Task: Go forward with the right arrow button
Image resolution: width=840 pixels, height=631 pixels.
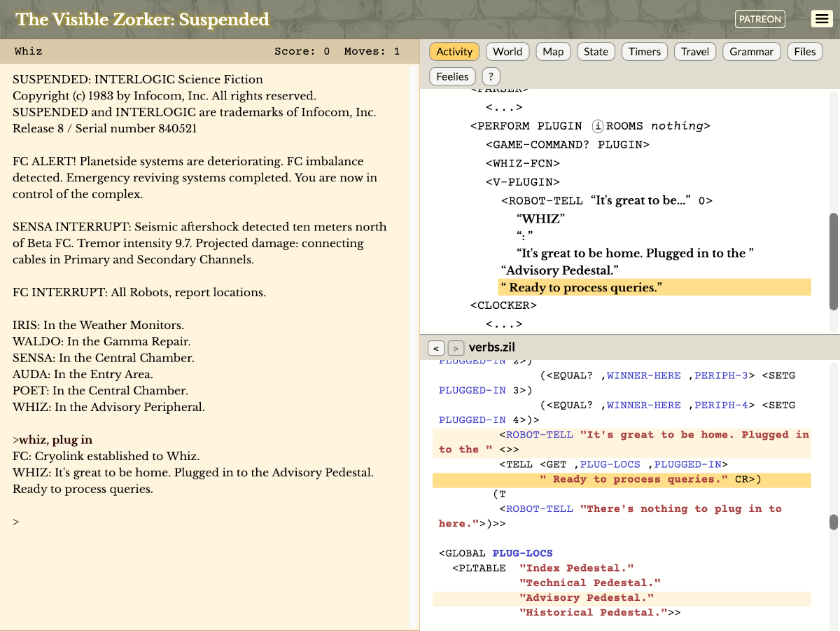Action: tap(455, 348)
